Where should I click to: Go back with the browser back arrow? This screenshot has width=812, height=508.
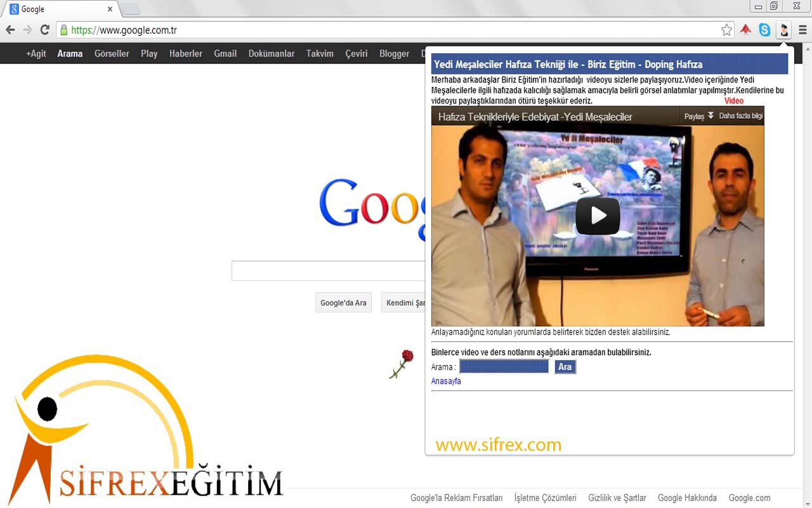click(x=10, y=30)
